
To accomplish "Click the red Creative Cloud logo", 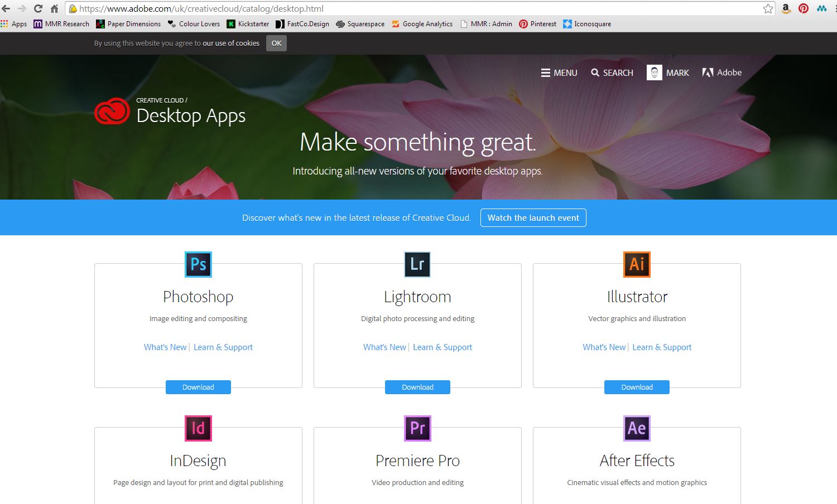I will 112,111.
